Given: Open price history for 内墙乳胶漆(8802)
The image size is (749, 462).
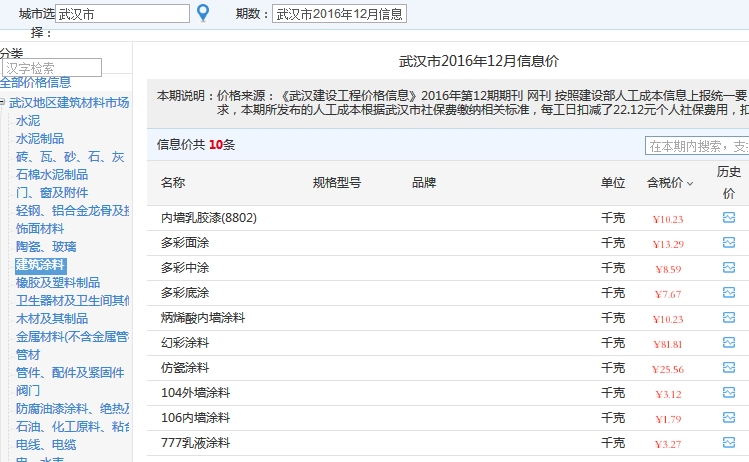Looking at the screenshot, I should (x=728, y=218).
